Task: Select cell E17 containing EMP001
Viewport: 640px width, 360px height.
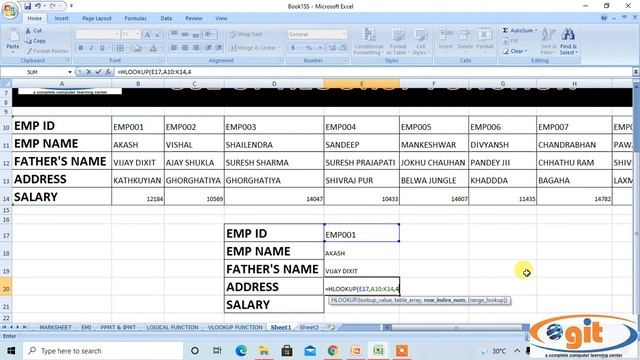Action: pyautogui.click(x=362, y=233)
